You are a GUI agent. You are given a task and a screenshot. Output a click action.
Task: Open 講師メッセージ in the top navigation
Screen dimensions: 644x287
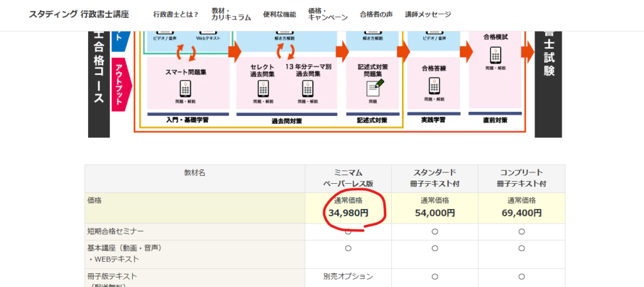click(428, 14)
